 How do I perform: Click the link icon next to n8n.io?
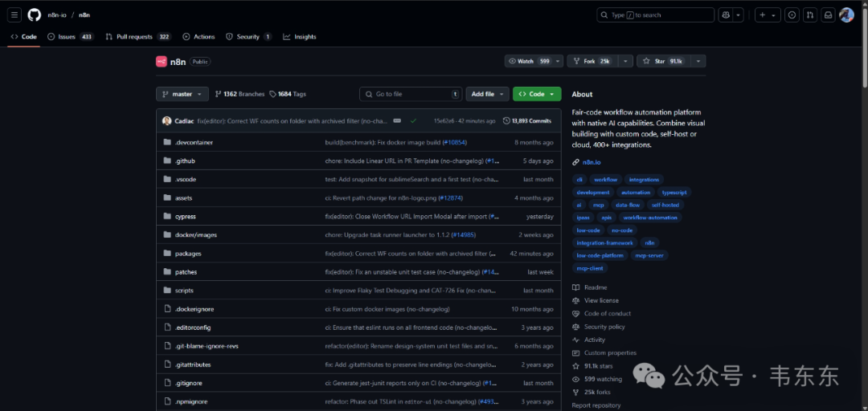click(x=575, y=163)
